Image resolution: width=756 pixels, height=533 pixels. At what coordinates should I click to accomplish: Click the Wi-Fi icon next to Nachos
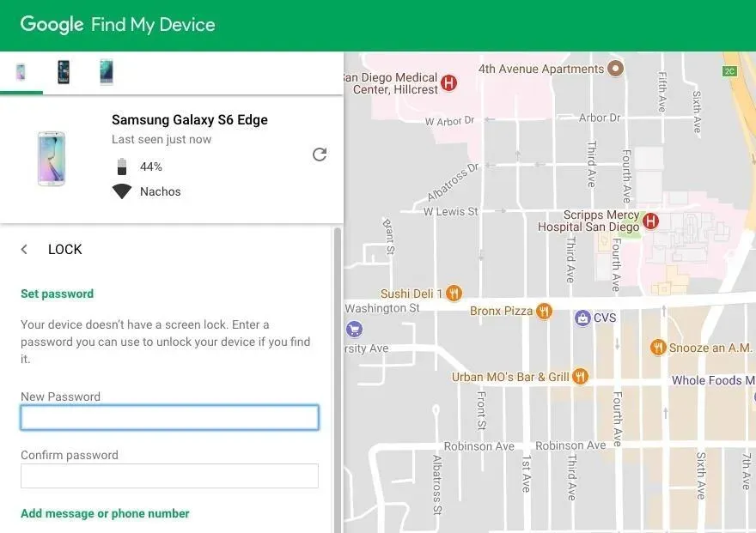pos(123,191)
